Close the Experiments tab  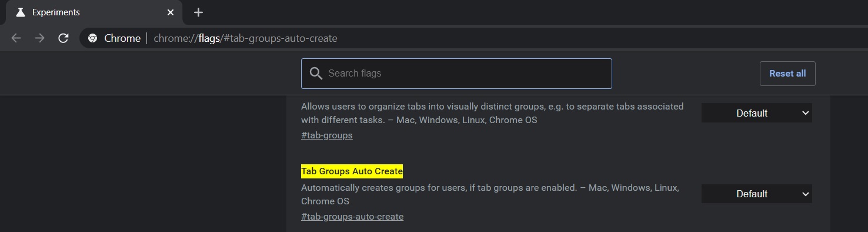coord(171,12)
